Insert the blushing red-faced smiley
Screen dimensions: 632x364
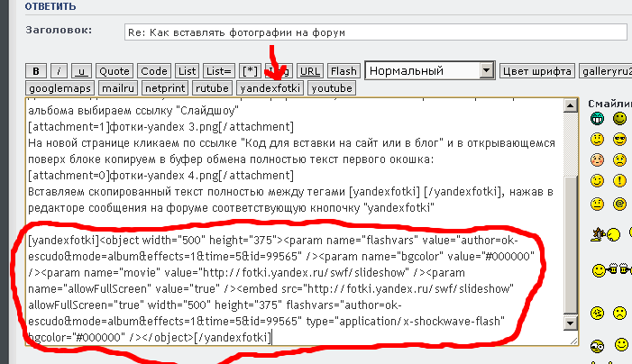[x=597, y=160]
